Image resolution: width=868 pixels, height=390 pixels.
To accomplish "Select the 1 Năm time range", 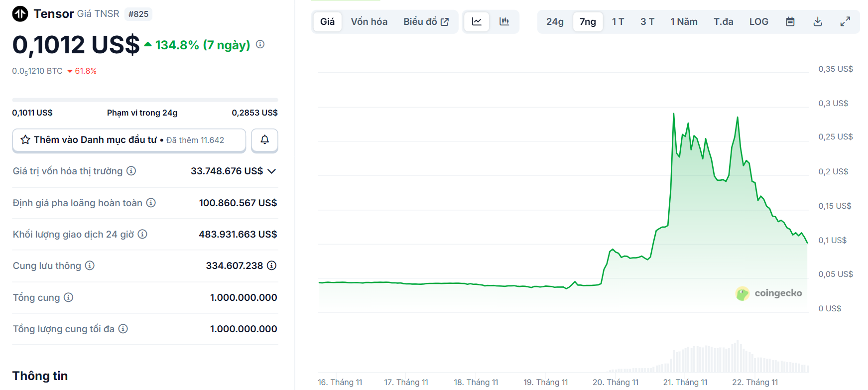I will [684, 21].
